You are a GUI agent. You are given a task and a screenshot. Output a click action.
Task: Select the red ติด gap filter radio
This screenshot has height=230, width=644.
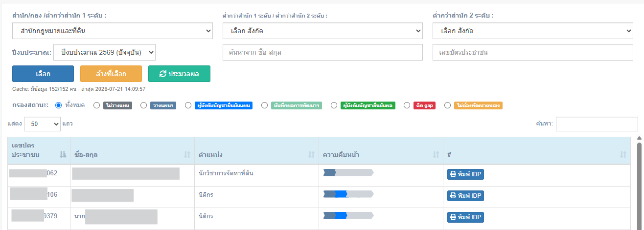tap(407, 105)
